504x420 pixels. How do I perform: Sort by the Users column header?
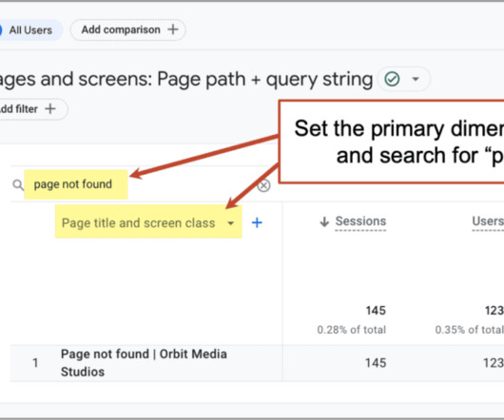tap(488, 221)
